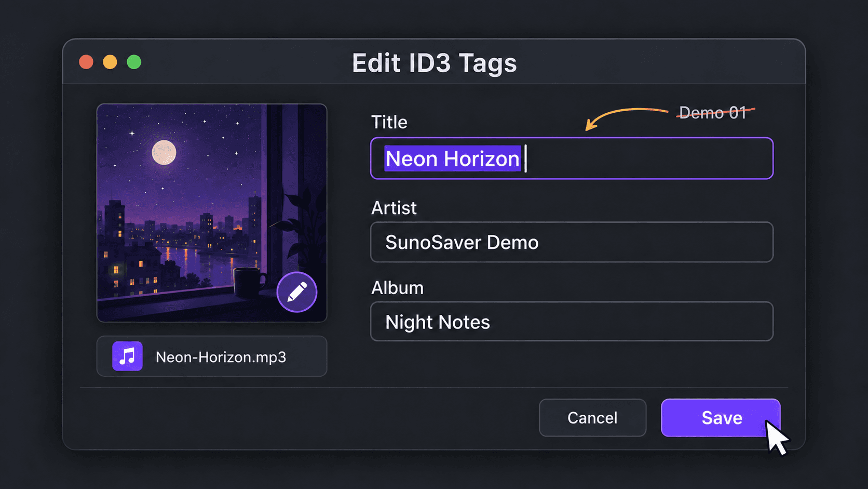Screen dimensions: 868x489
Task: Select the Album field with Night Notes
Action: pyautogui.click(x=572, y=322)
